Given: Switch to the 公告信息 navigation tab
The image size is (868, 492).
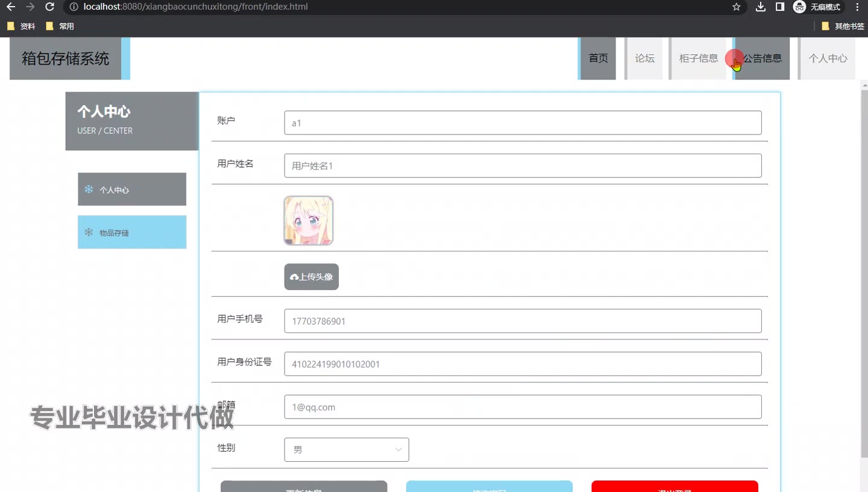Looking at the screenshot, I should [x=762, y=58].
